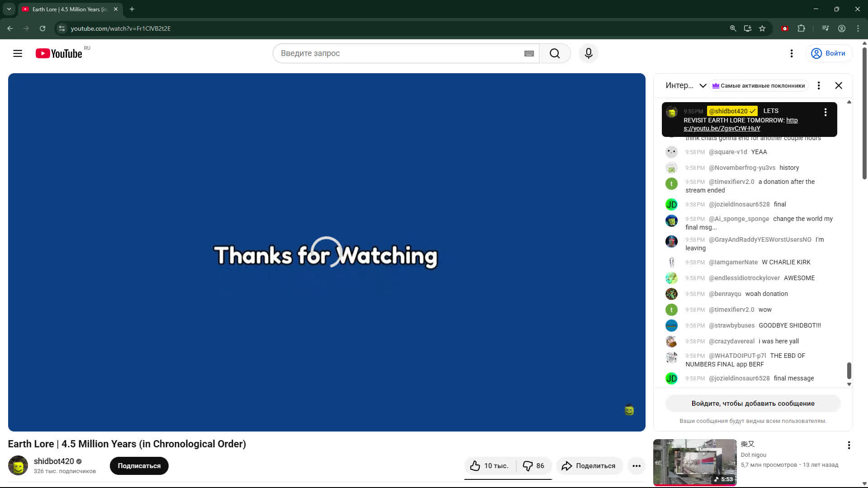Share the video via Поделиться button

589,466
